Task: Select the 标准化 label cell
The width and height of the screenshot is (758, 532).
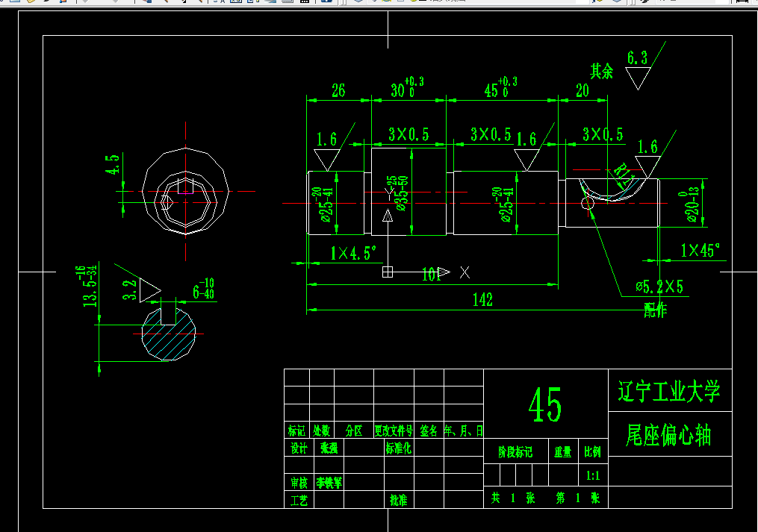Action: coord(398,448)
